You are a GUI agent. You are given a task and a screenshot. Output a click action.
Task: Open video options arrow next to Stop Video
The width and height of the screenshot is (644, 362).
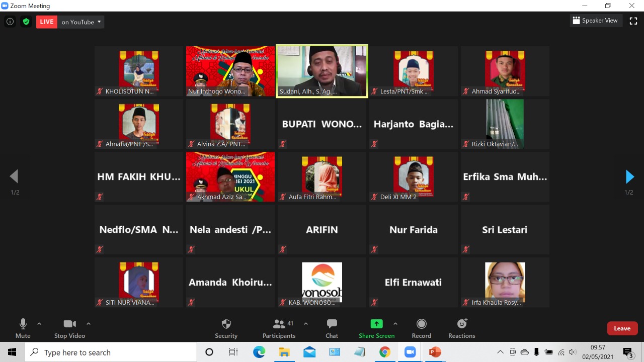coord(89,324)
